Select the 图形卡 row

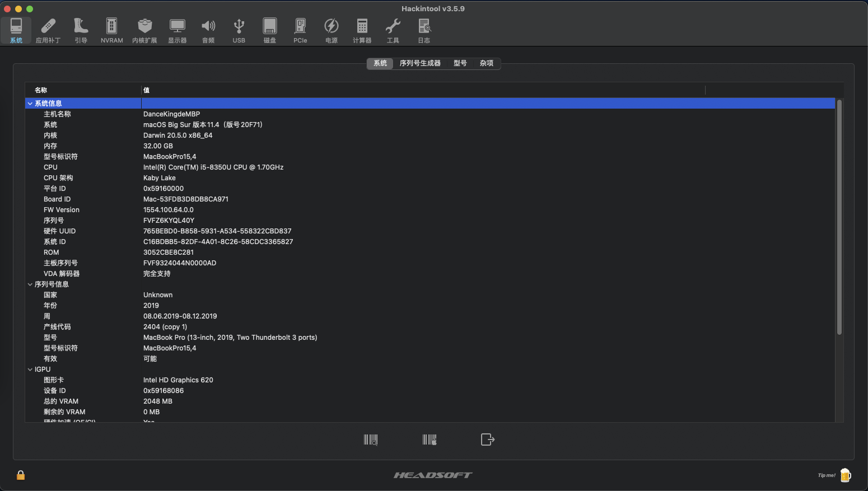[430, 380]
